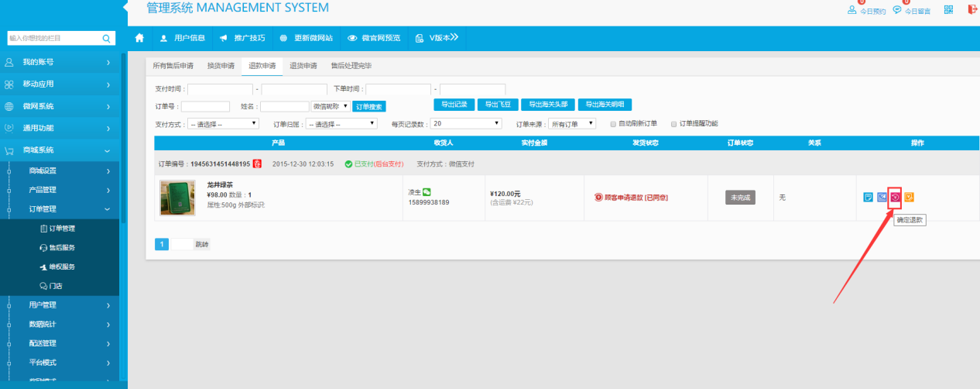Click the 未完成 order status button
This screenshot has height=389, width=980.
(741, 198)
